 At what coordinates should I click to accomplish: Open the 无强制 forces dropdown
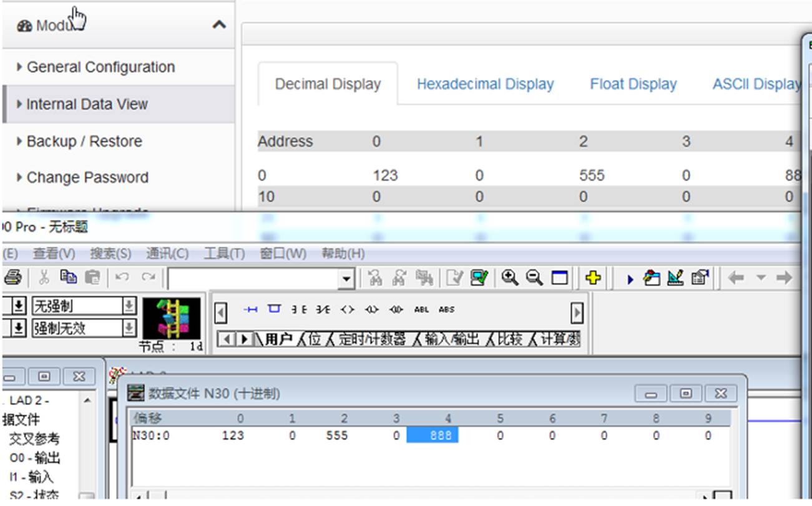tap(129, 305)
